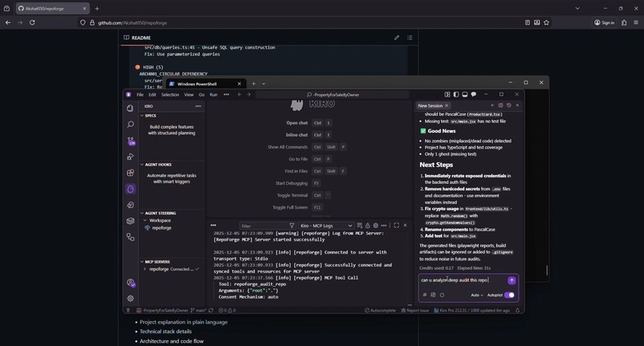Click the filter funnel icon in output panel
The image size is (644, 346).
click(292, 225)
